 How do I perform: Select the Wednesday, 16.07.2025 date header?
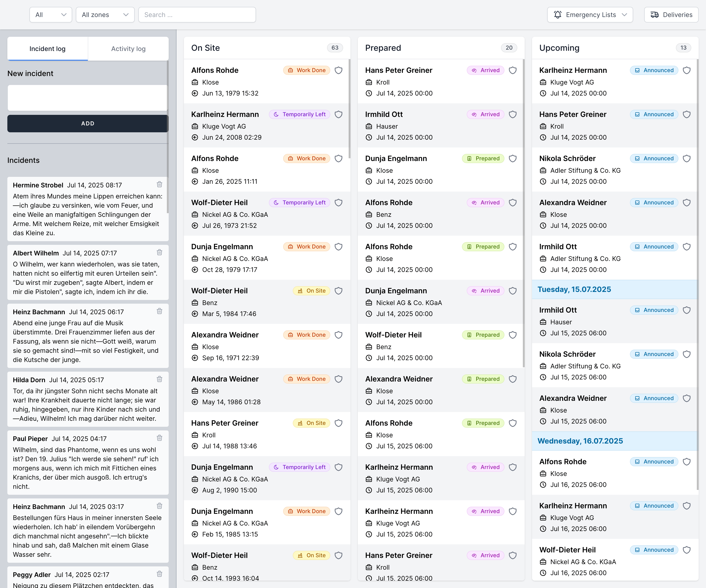(x=615, y=441)
